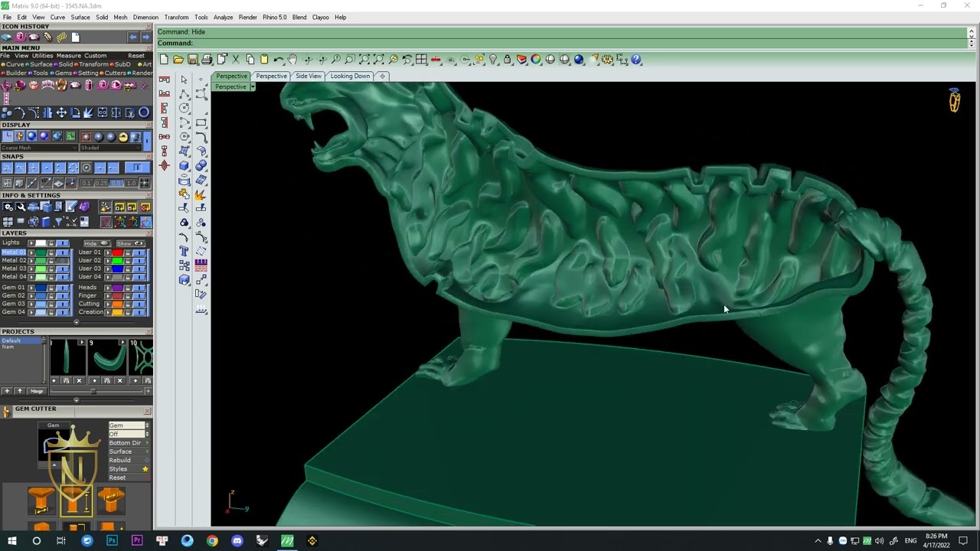Click the padlock Lock icon in toolbar
This screenshot has height=551, width=980.
508,60
